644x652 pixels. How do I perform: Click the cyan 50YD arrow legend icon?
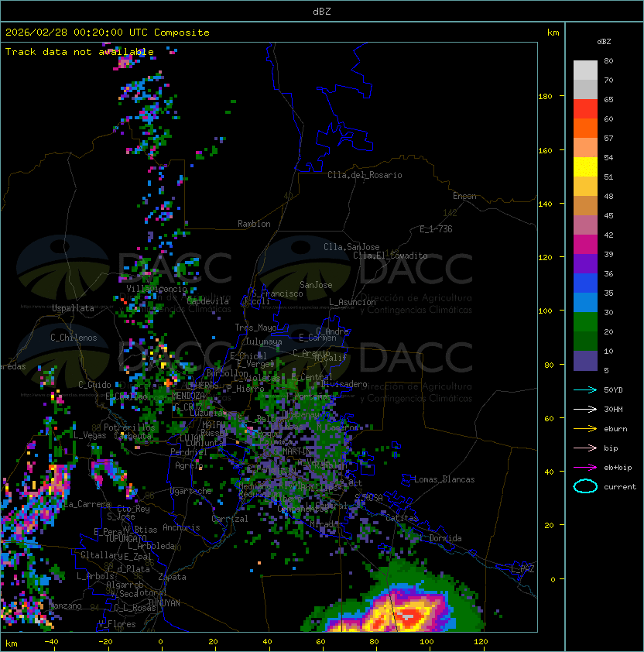(585, 389)
